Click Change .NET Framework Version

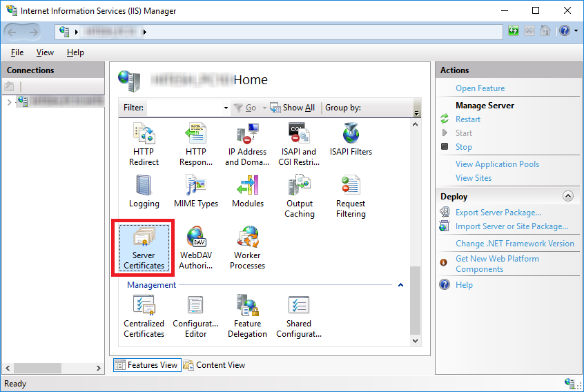[x=515, y=244]
